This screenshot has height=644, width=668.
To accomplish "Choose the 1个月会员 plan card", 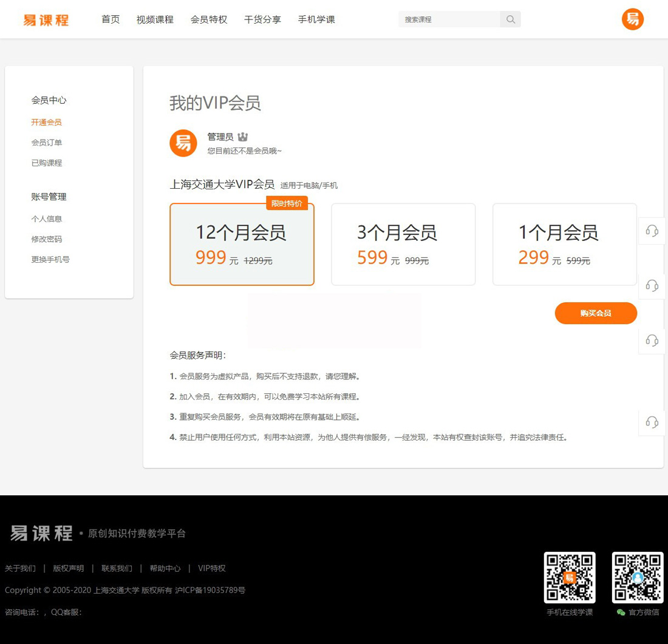I will 564,244.
